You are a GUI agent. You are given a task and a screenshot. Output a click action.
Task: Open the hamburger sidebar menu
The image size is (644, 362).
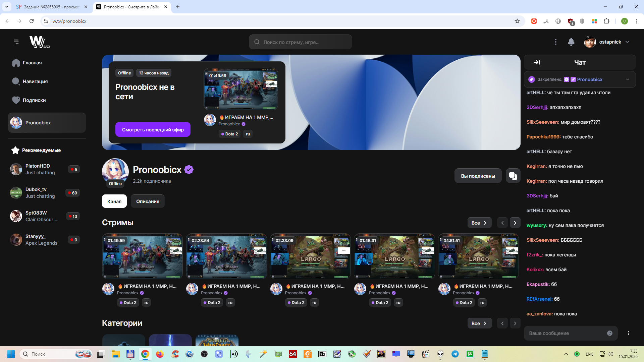point(16,42)
